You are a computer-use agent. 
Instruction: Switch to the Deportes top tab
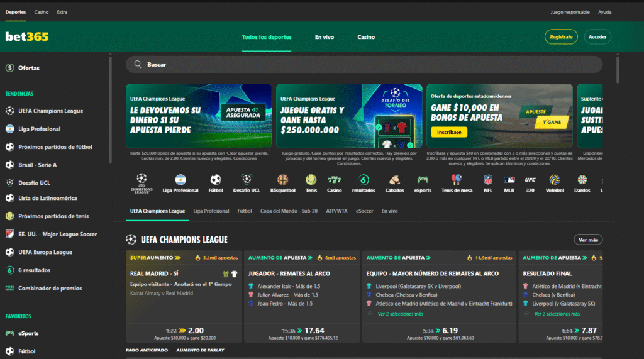[x=16, y=13]
